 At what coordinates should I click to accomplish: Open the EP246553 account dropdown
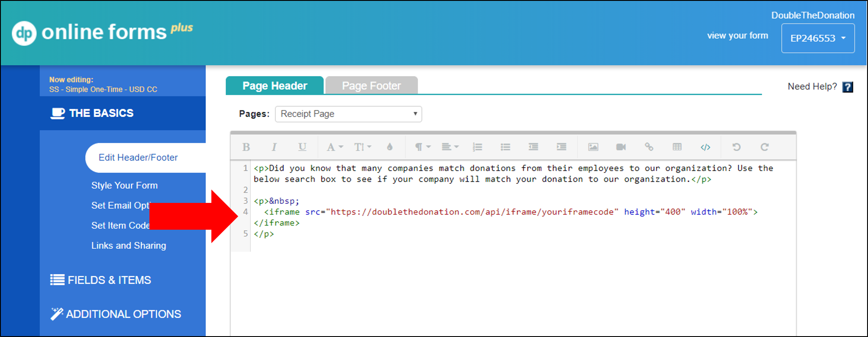click(x=818, y=38)
